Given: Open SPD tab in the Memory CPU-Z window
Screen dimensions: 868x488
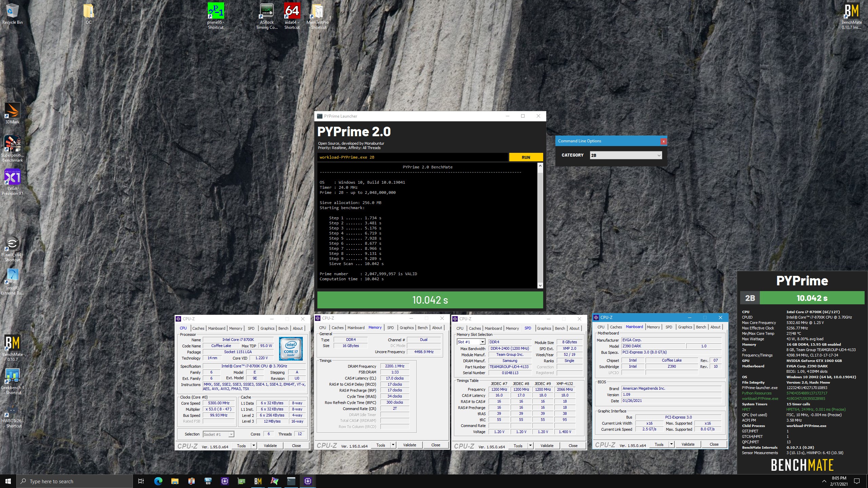Looking at the screenshot, I should [x=391, y=328].
